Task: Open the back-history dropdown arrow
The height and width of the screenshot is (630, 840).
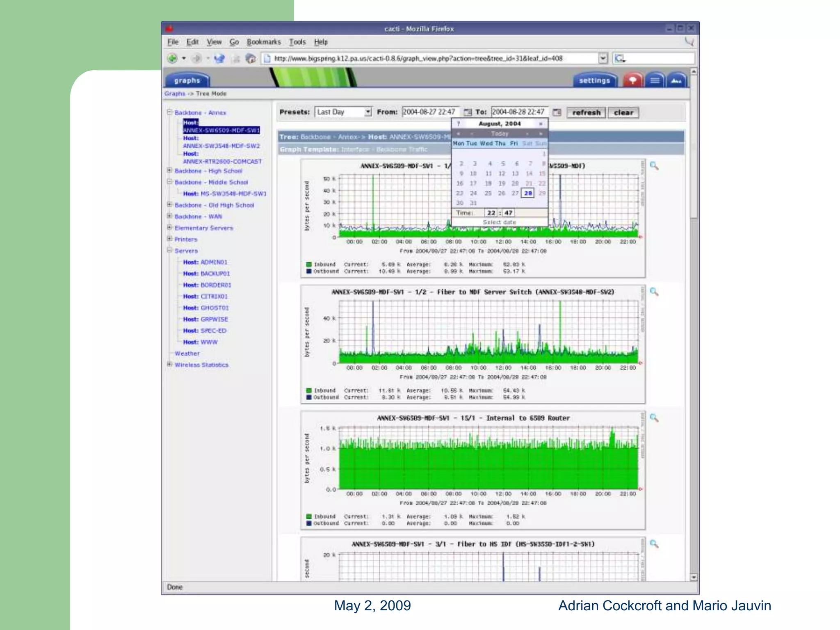Action: (x=184, y=59)
